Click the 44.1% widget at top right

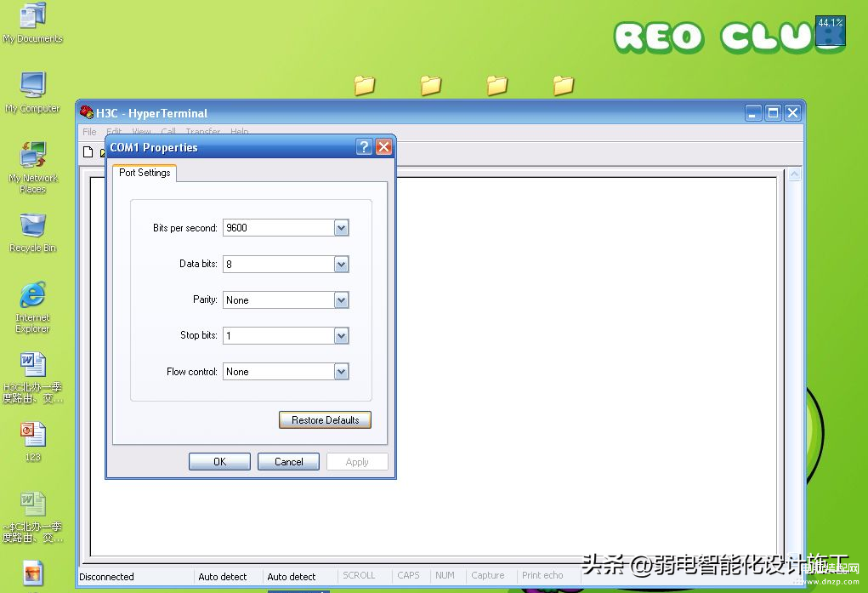coord(831,31)
